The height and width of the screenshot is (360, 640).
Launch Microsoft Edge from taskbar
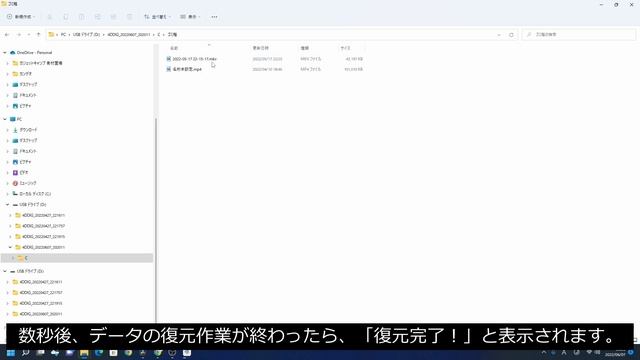(99, 353)
